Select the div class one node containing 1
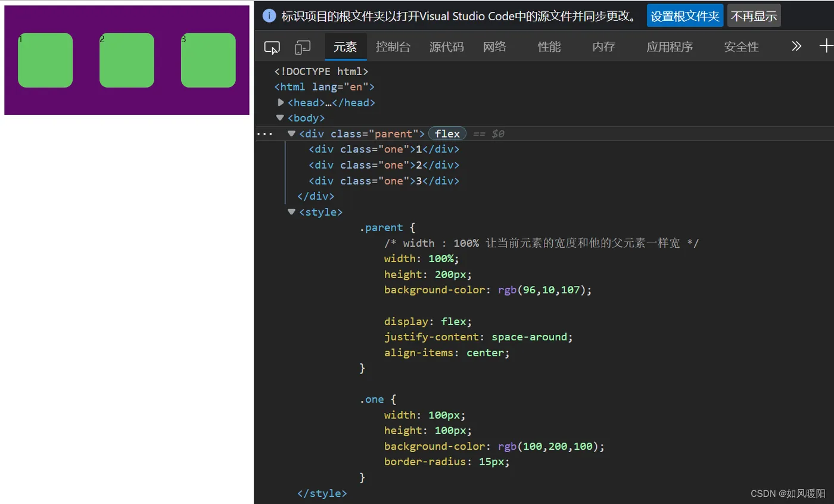This screenshot has height=504, width=834. [x=384, y=150]
